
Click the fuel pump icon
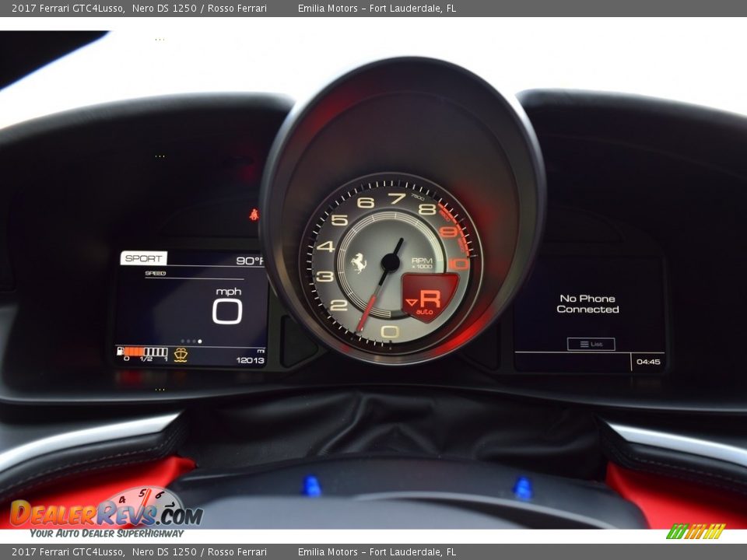tap(121, 352)
